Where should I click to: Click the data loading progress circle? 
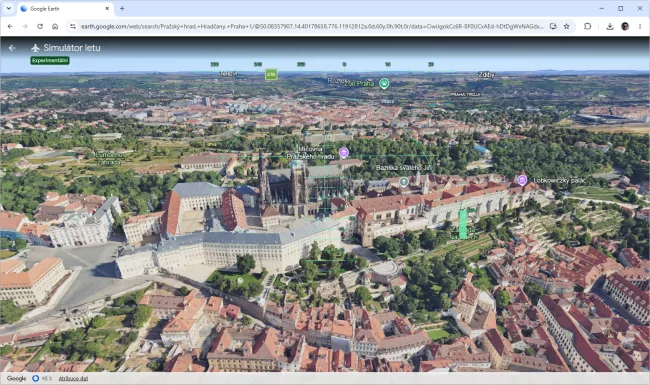point(36,378)
